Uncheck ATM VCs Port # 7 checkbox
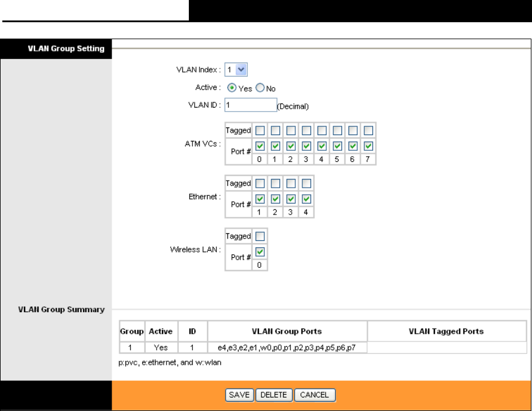Image resolution: width=532 pixels, height=411 pixels. pyautogui.click(x=368, y=146)
